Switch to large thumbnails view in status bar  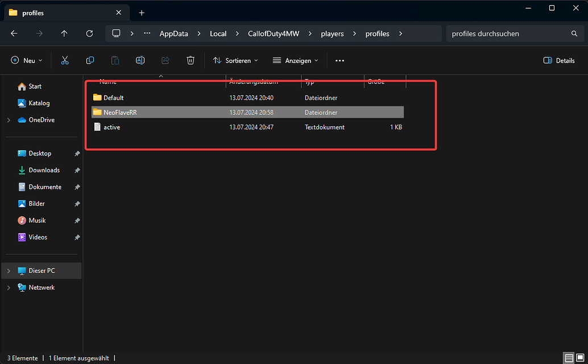[580, 358]
